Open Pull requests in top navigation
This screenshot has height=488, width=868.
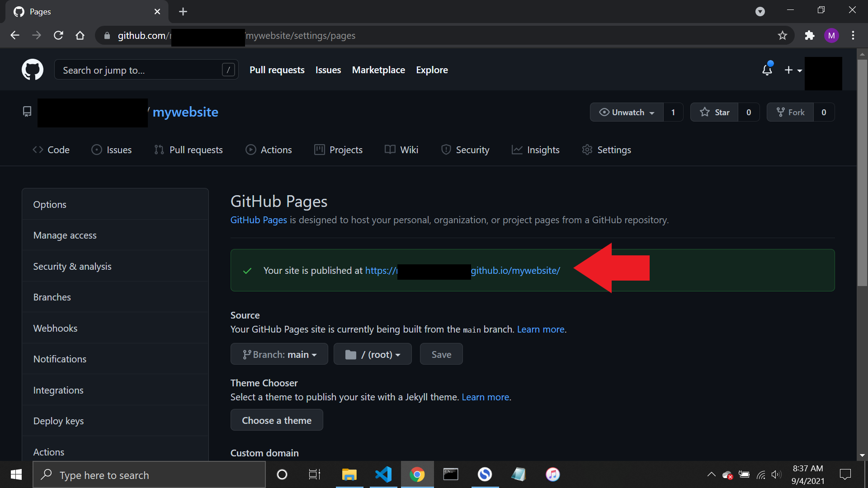coord(277,70)
